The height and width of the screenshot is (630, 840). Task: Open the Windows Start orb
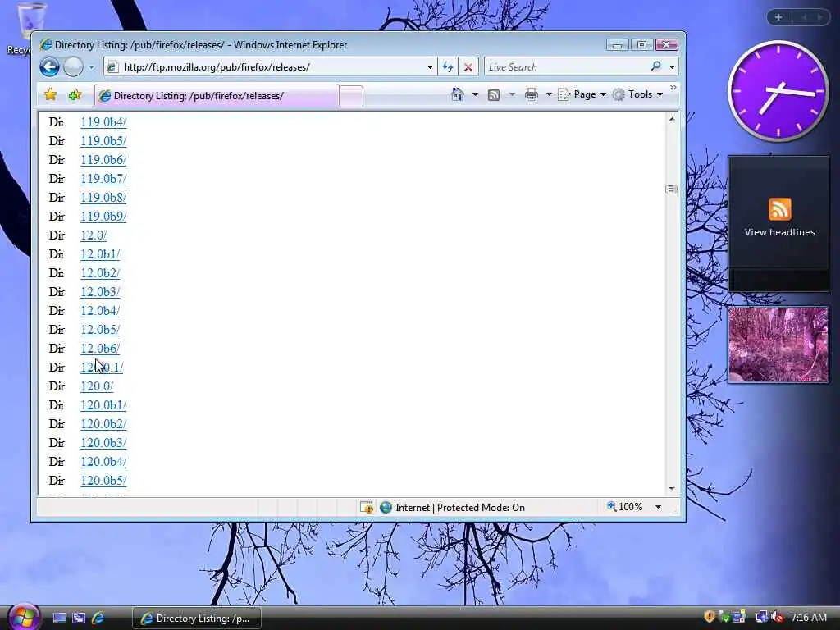(24, 618)
